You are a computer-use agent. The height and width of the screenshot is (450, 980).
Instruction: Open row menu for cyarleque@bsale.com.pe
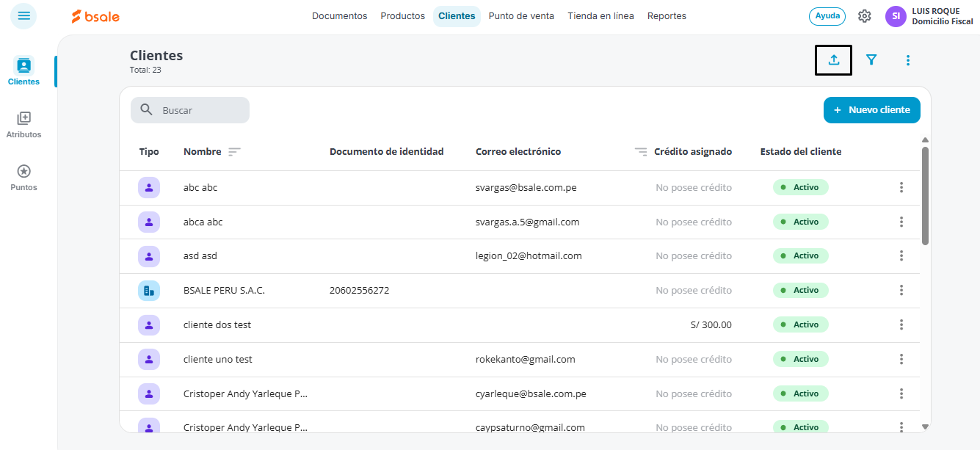click(901, 393)
